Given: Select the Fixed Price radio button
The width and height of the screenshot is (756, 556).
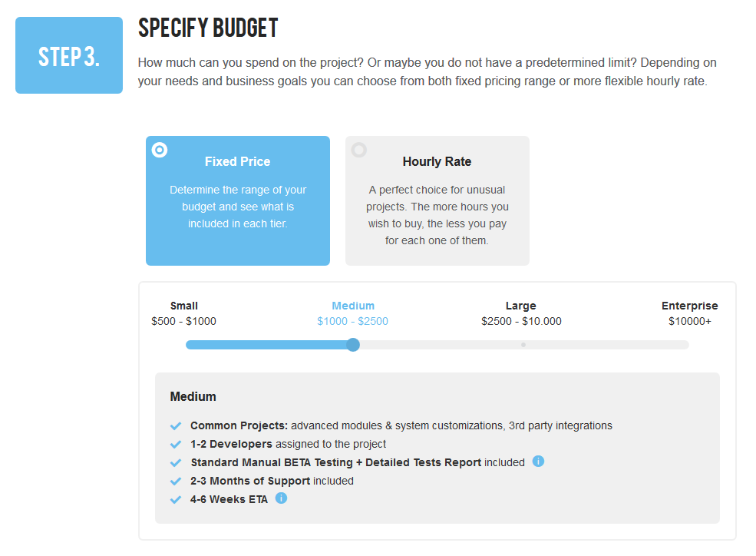Looking at the screenshot, I should point(160,150).
